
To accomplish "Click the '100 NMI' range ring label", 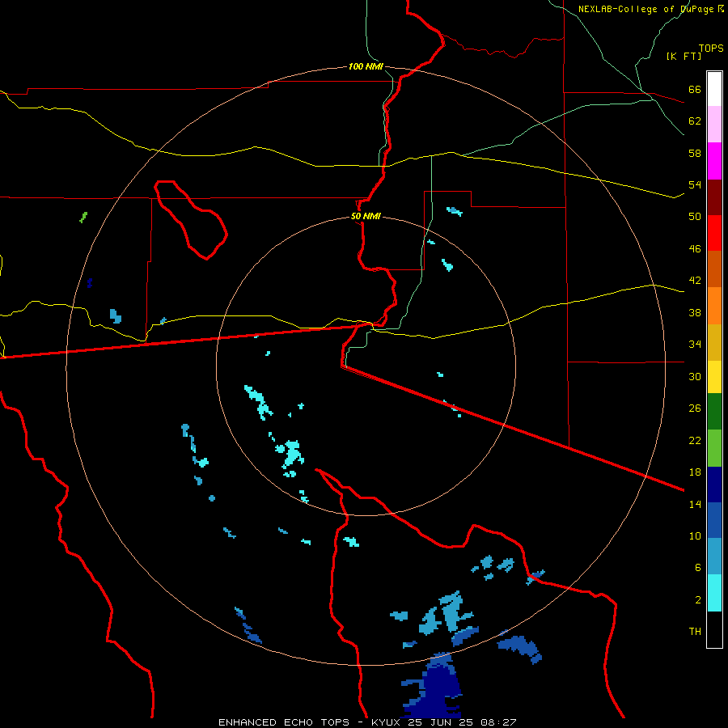I will click(x=366, y=66).
